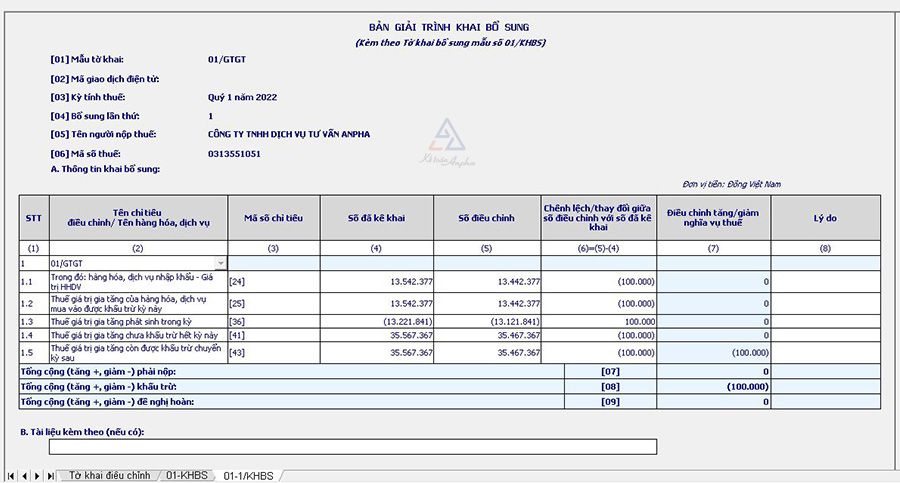Switch to the Tờ khai điều chỉnh tab
Viewport: 900px width, 483px height.
pos(108,475)
